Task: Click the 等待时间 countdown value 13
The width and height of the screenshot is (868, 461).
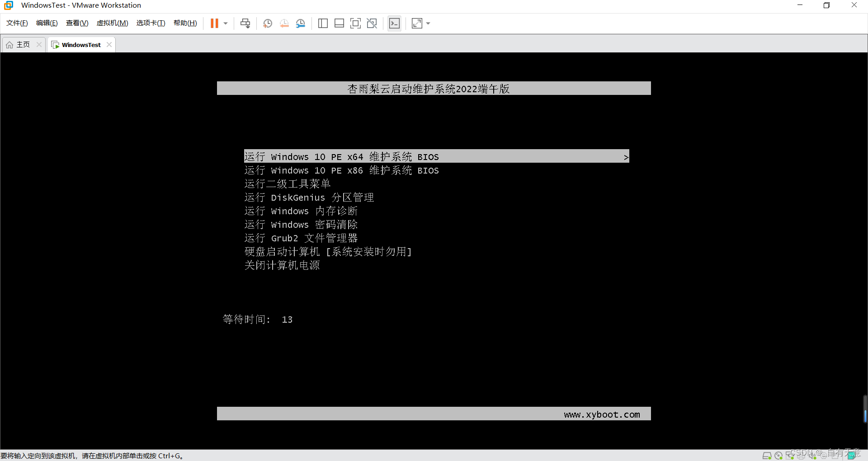Action: 287,320
